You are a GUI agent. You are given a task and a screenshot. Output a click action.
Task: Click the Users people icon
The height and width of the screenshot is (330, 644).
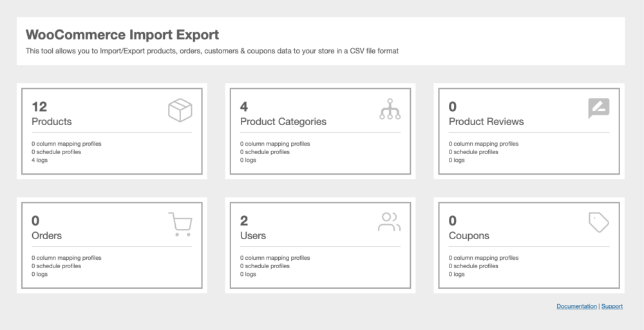(389, 222)
